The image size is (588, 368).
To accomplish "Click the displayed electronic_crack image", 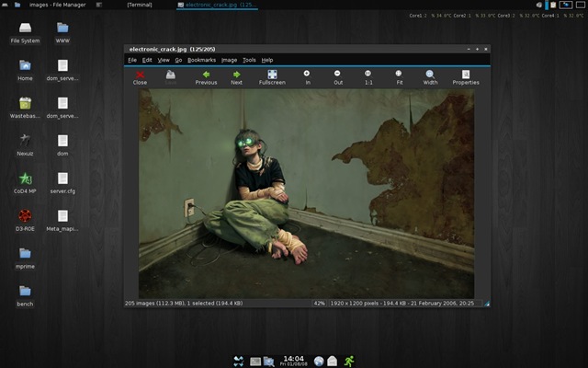I will pyautogui.click(x=306, y=194).
